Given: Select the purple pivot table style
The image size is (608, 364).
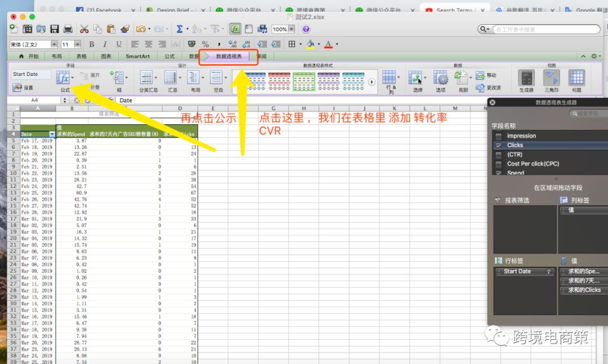Looking at the screenshot, I should (x=328, y=81).
